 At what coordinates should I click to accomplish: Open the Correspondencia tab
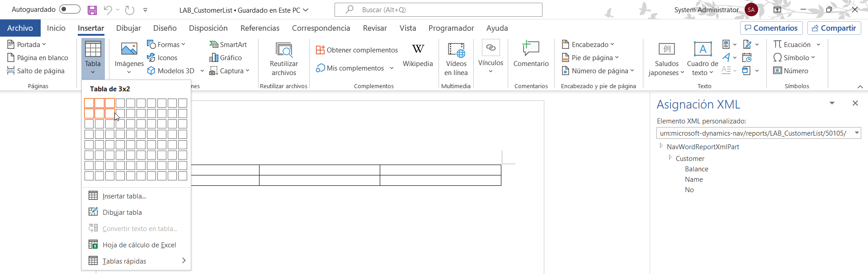[321, 28]
